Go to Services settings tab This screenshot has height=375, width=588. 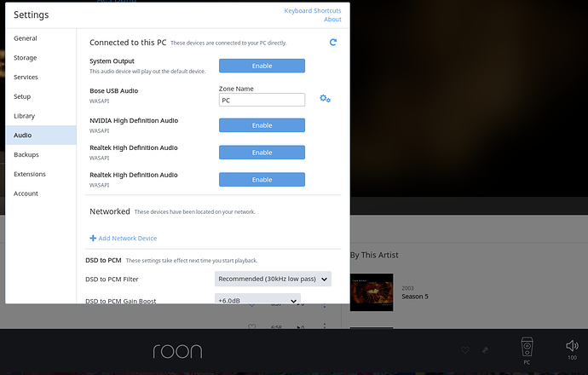41,77
